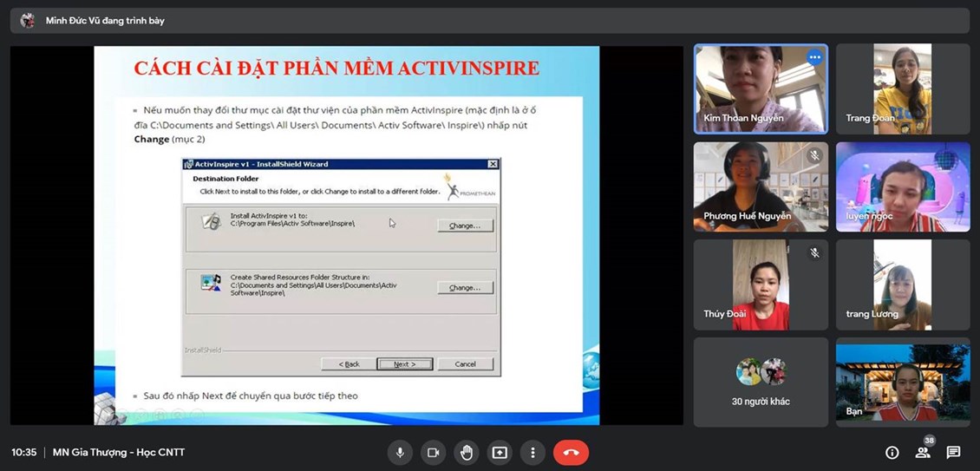
Task: Click the muted mic icon on Thúy Đoài's tile
Action: pos(813,253)
